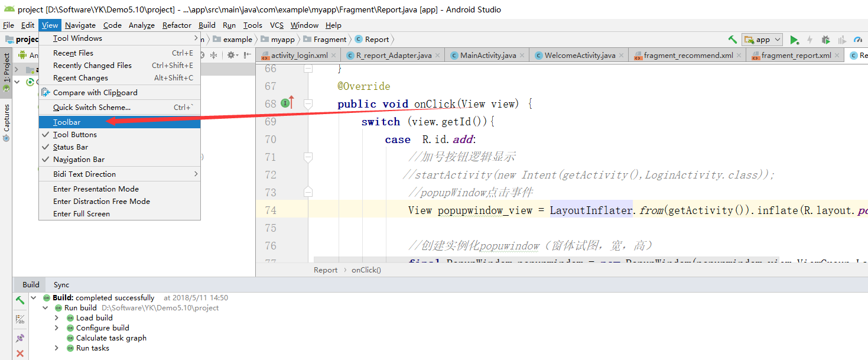The height and width of the screenshot is (360, 868).
Task: Click the Collapse All icon in Project panel
Action: 213,55
